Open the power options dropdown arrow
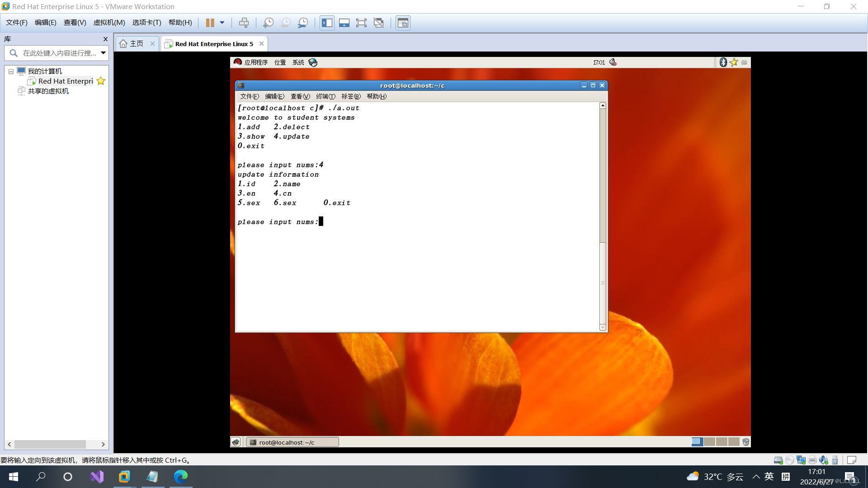Screen dimensions: 868x488 tap(222, 23)
